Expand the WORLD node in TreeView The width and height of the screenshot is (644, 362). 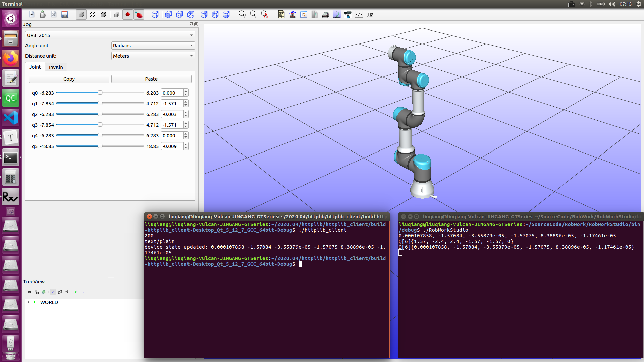(28, 302)
